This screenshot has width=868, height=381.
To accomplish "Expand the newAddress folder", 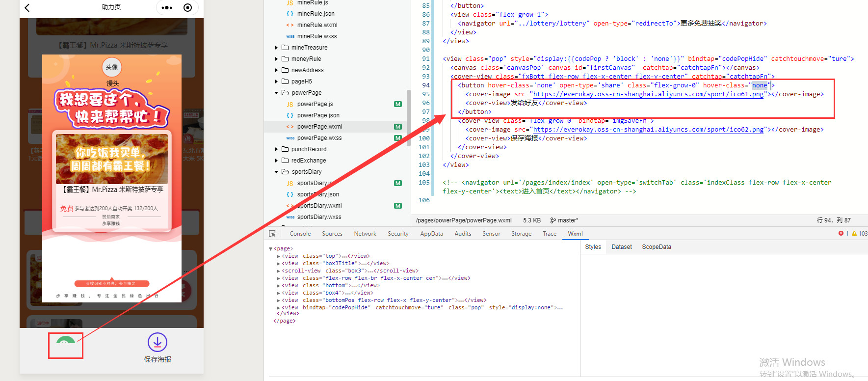I will 276,70.
